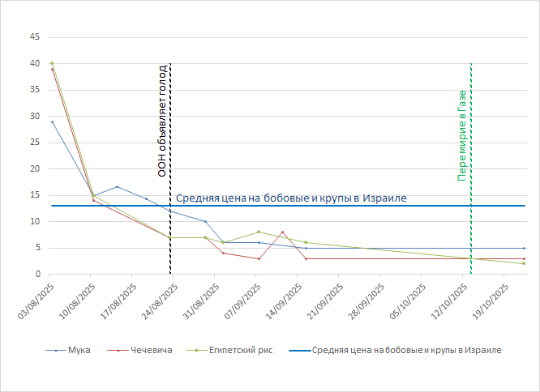Click the Мука data point at 16.5

pyautogui.click(x=118, y=186)
